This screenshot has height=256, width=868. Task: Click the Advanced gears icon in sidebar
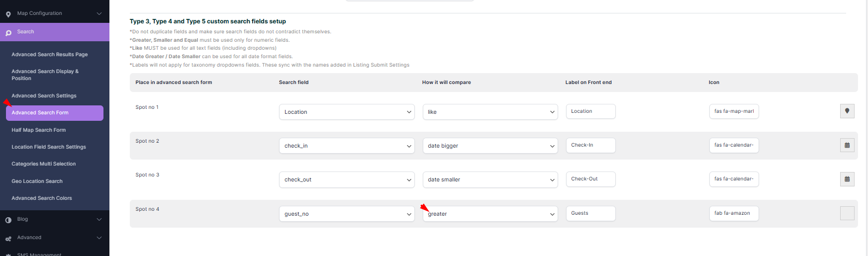[x=8, y=239]
